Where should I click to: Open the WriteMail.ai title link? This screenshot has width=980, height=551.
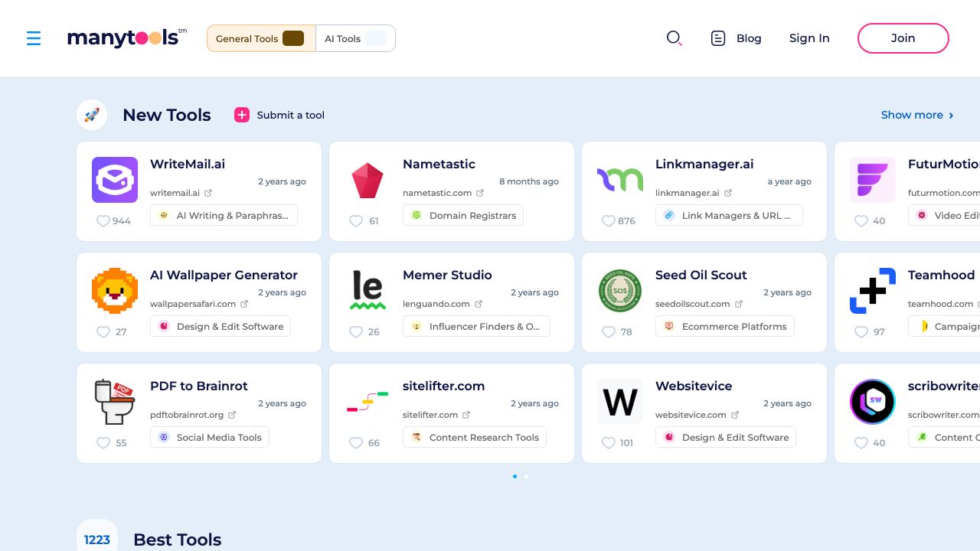click(188, 164)
